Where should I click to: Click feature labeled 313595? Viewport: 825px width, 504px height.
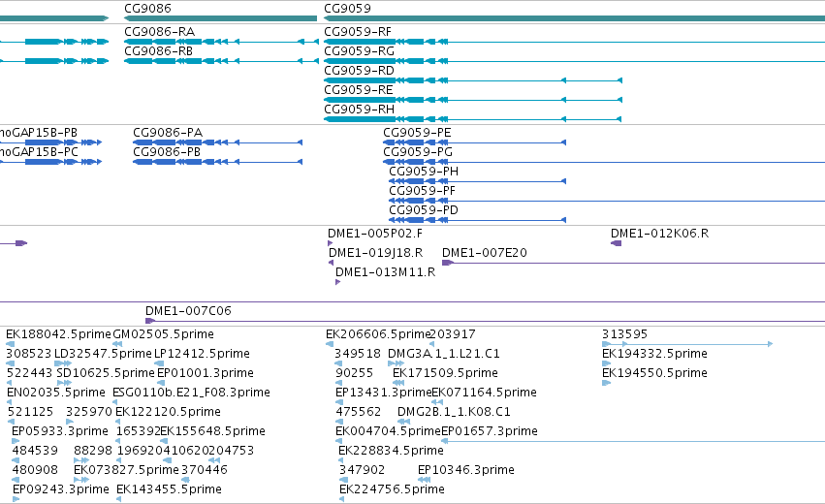pos(624,334)
